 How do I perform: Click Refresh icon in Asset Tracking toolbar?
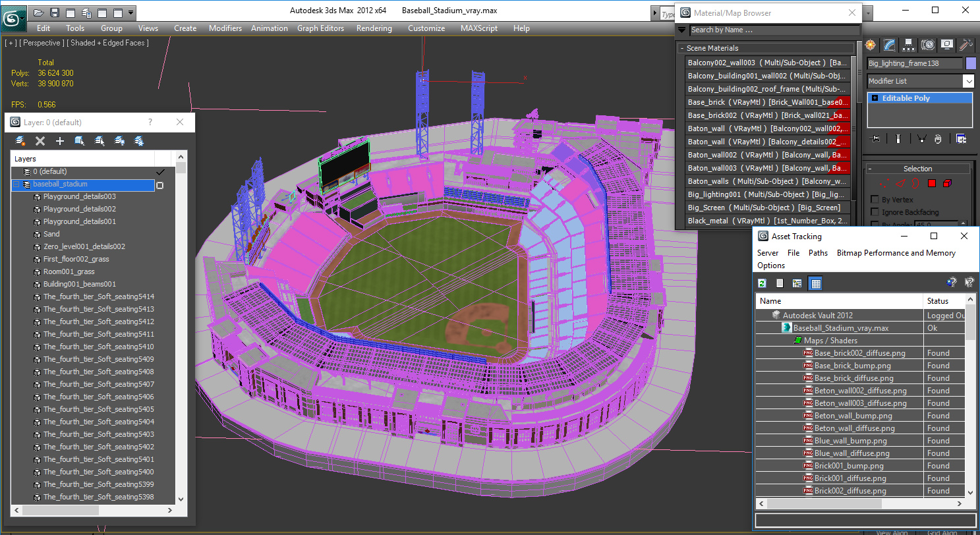763,283
